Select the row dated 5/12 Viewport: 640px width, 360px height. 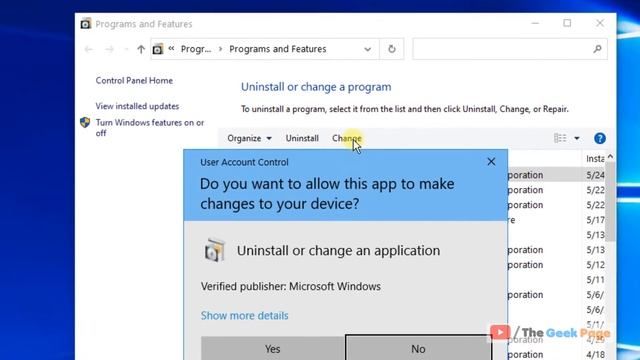click(x=556, y=265)
